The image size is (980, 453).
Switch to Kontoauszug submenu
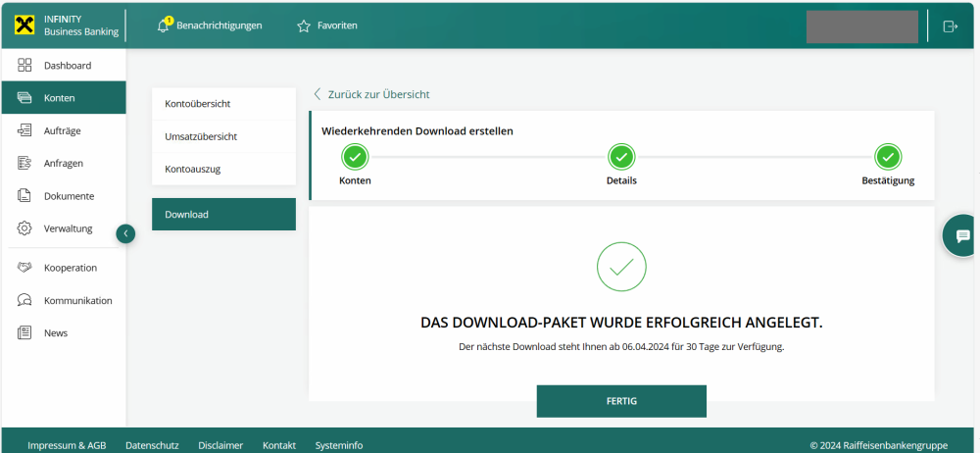click(x=223, y=169)
